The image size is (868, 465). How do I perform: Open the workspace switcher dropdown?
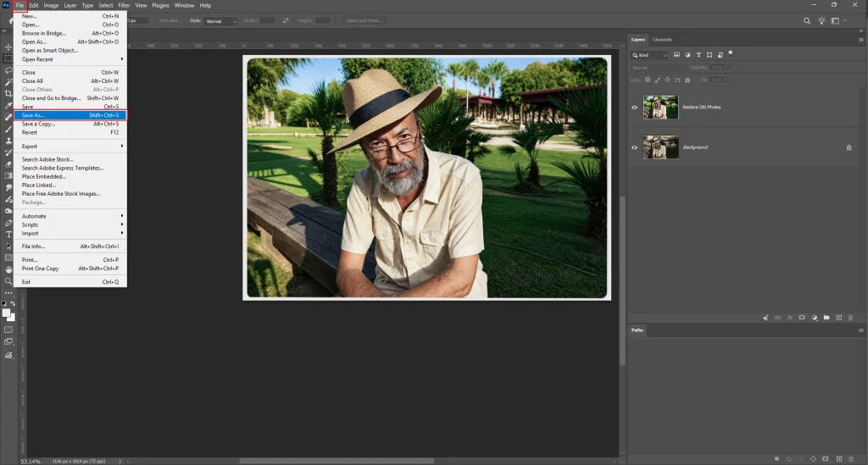[x=838, y=20]
